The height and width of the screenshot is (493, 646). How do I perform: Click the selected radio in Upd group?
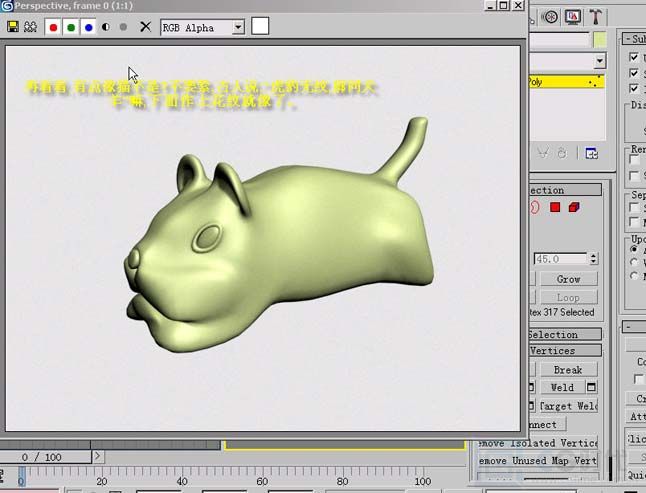coord(634,249)
